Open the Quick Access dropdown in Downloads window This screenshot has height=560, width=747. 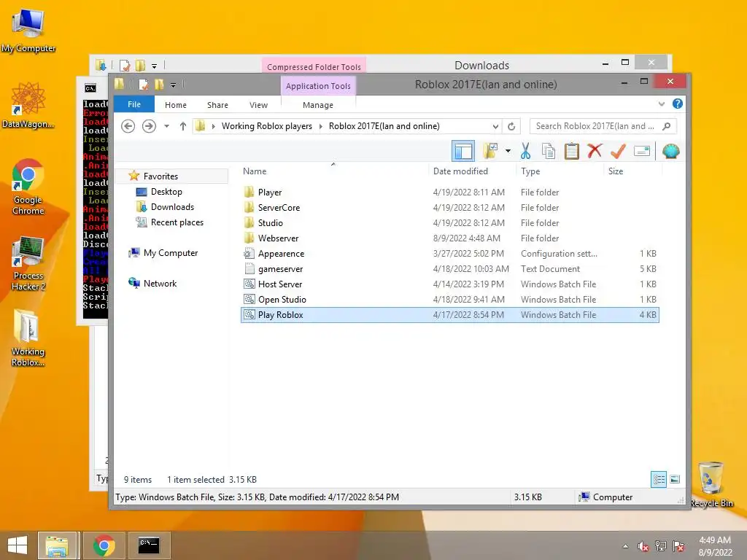[x=155, y=66]
